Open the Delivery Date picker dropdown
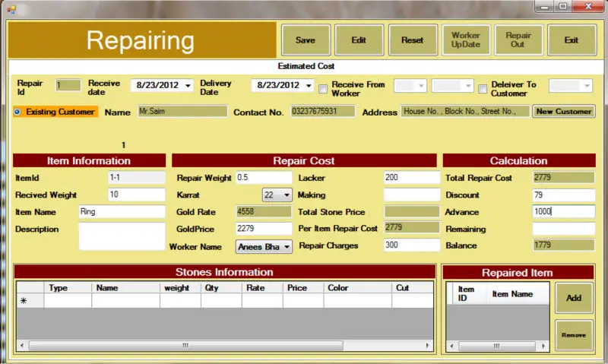Viewport: 608px width, 364px height. tap(309, 85)
